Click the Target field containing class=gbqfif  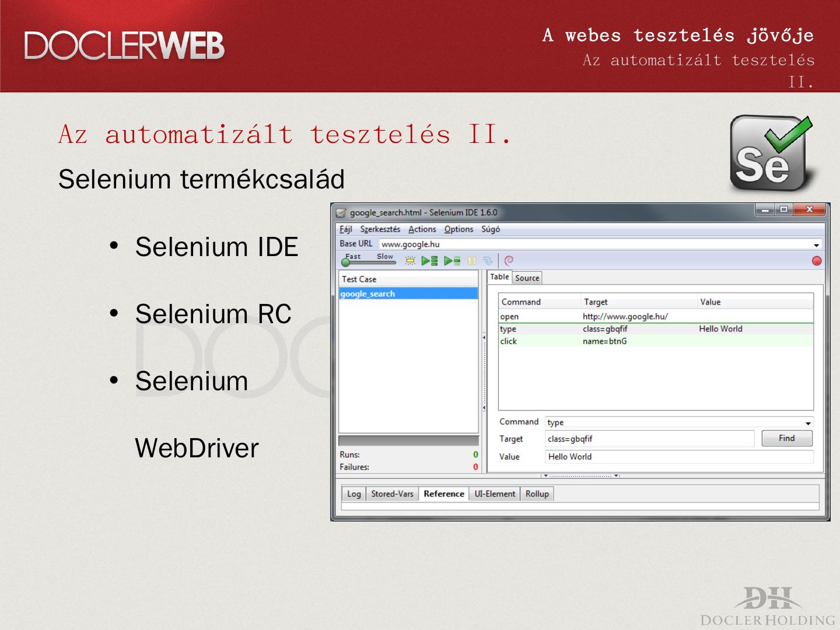coord(650,439)
